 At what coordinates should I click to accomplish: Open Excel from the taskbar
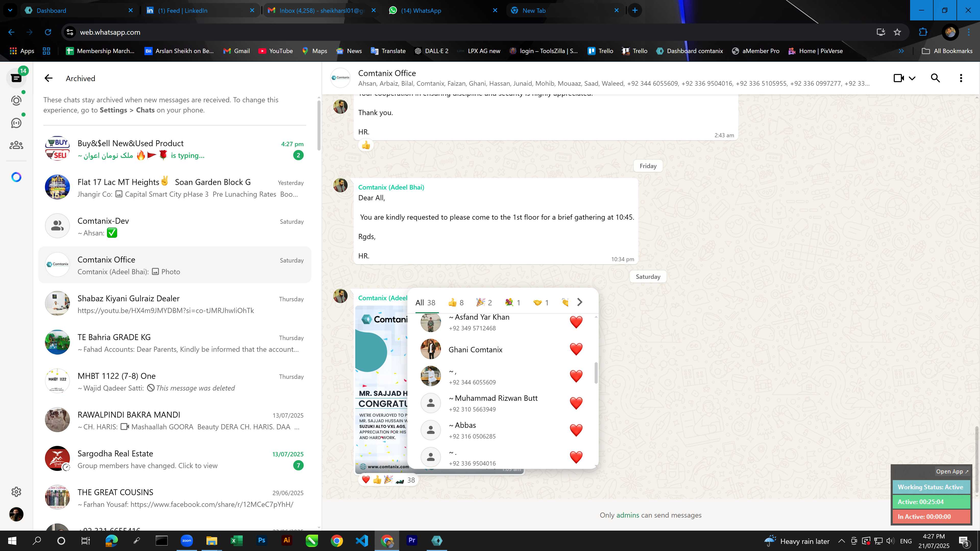coord(237,541)
